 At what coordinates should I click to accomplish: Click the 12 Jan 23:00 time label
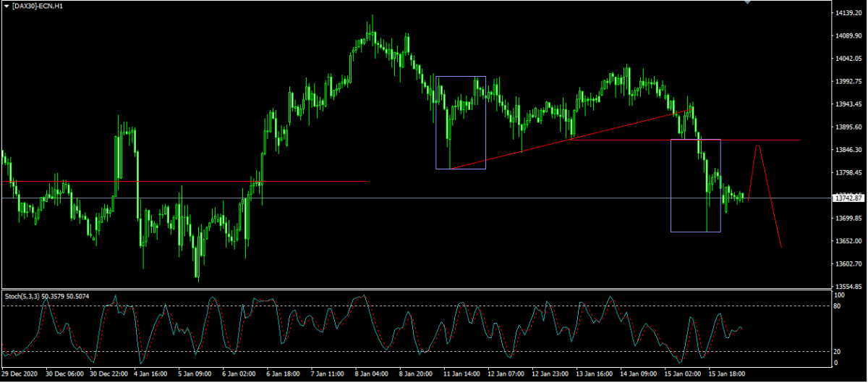(552, 374)
